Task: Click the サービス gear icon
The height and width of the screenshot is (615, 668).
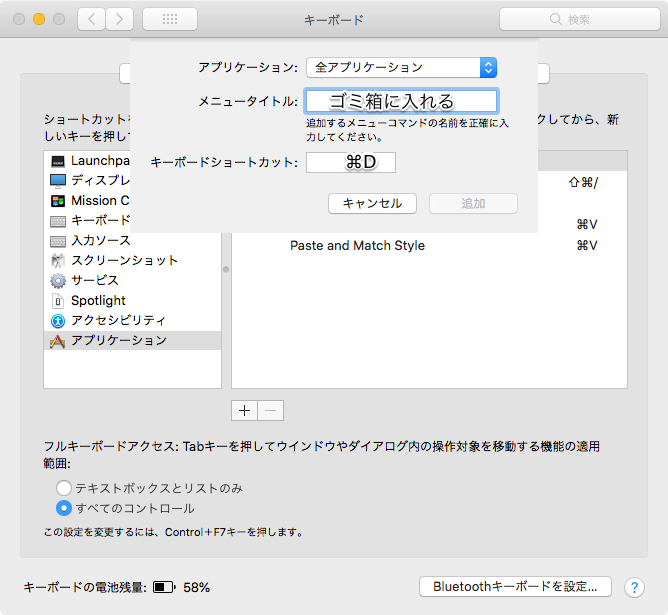Action: tap(58, 281)
